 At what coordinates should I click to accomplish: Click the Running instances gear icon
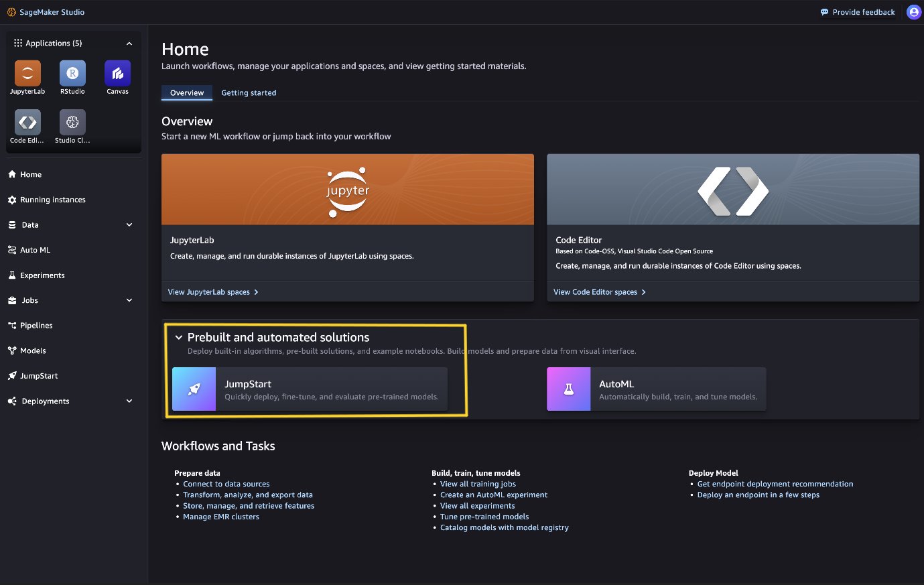[12, 200]
